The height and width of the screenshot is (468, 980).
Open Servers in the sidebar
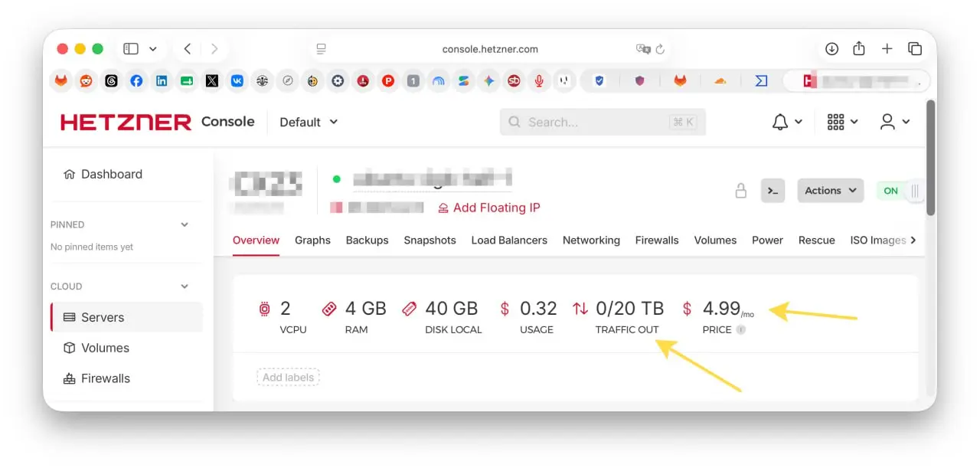pos(126,317)
